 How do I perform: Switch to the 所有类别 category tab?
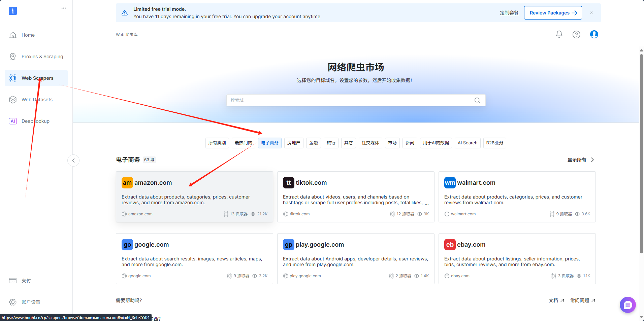click(217, 143)
